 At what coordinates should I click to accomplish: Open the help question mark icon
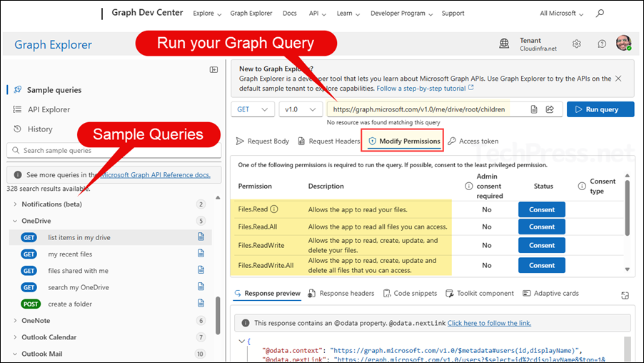600,44
